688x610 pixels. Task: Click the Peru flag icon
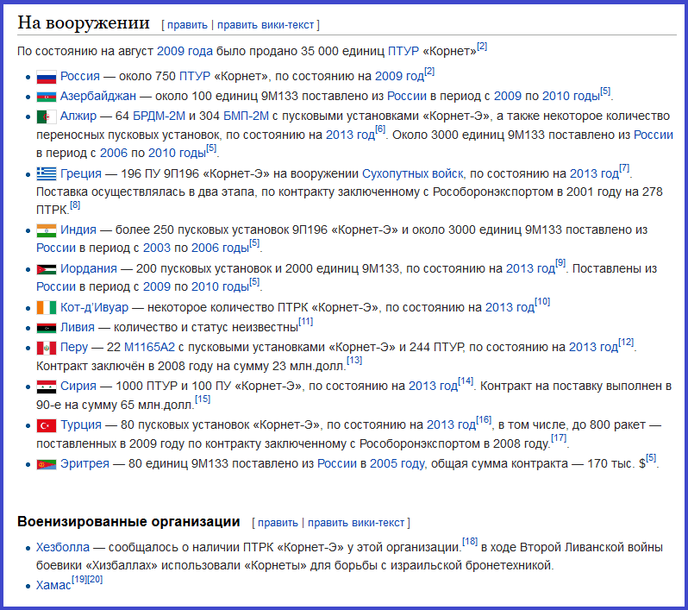point(46,348)
